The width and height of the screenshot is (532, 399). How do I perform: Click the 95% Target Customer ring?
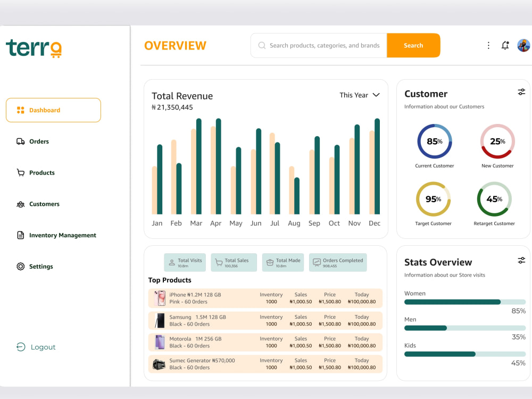(433, 199)
